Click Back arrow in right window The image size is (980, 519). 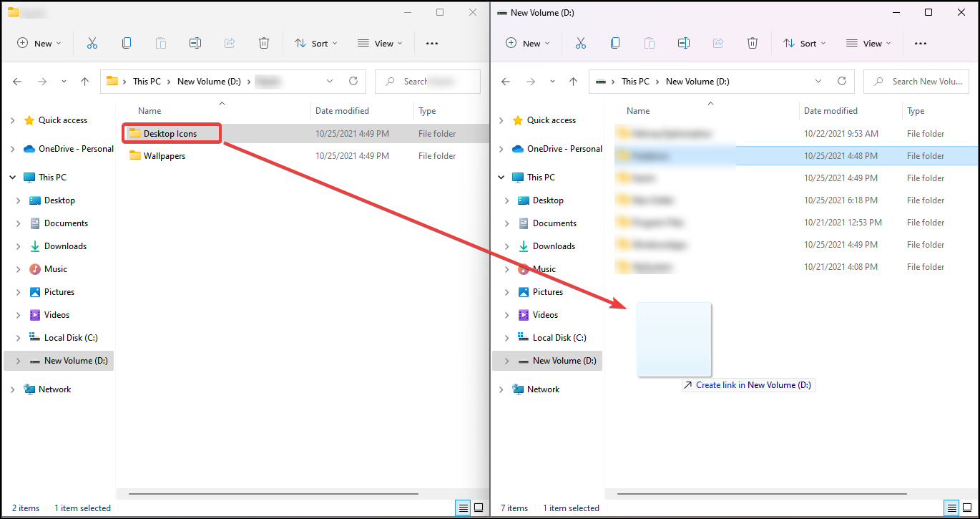click(x=506, y=82)
